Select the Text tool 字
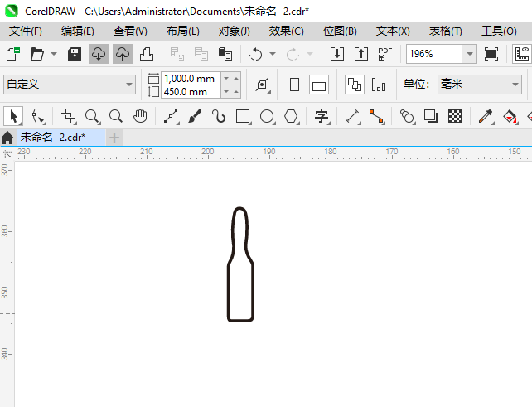 click(x=322, y=116)
